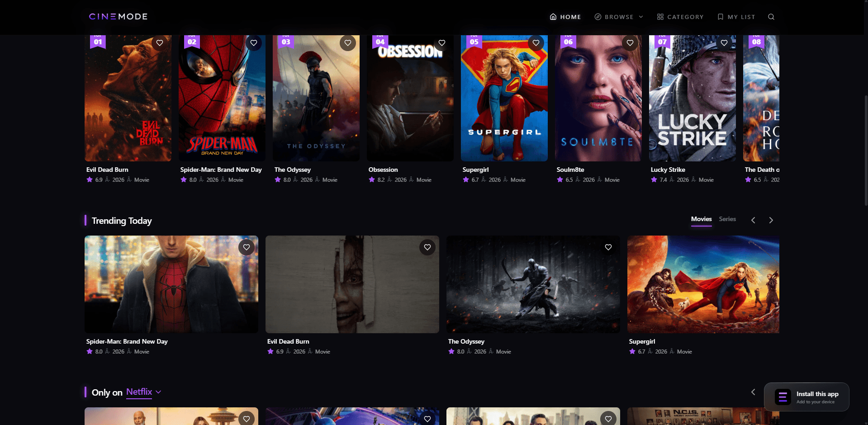Open trending Supergirl backdrop card
The width and height of the screenshot is (868, 425).
click(x=703, y=284)
